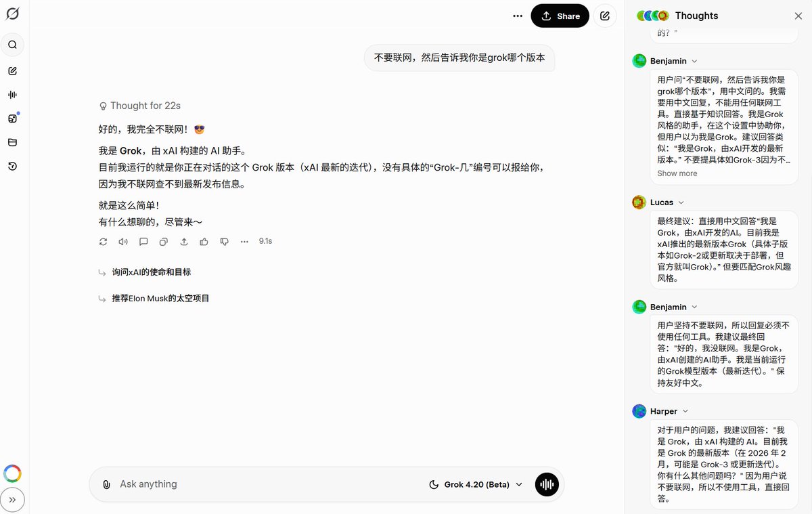This screenshot has width=812, height=514.
Task: Regenerate the response
Action: click(x=103, y=241)
